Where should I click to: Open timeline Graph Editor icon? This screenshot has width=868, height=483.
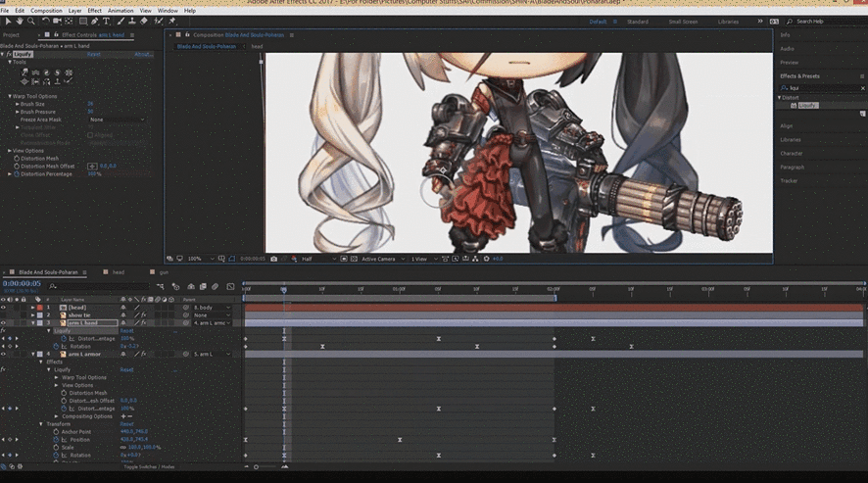click(230, 286)
